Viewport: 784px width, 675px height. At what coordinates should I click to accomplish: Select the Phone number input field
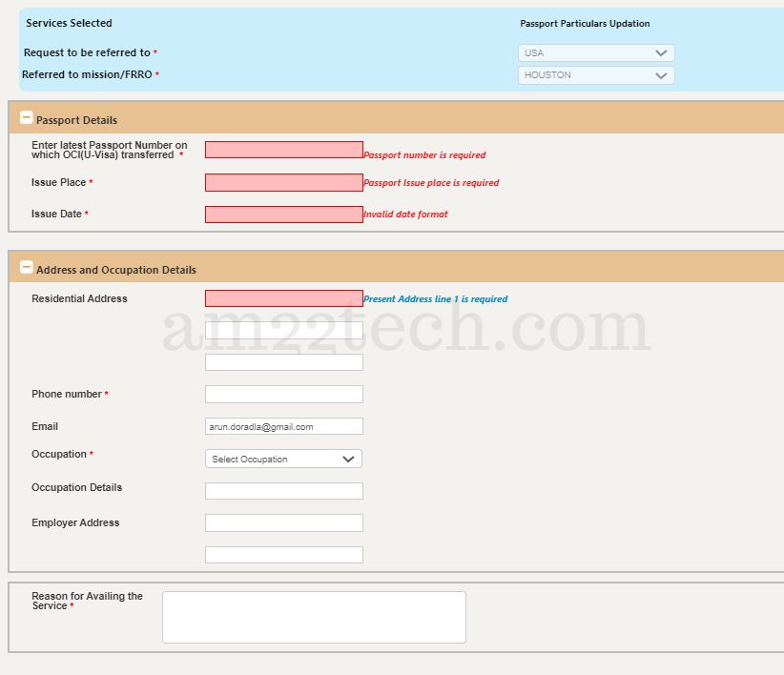tap(283, 393)
